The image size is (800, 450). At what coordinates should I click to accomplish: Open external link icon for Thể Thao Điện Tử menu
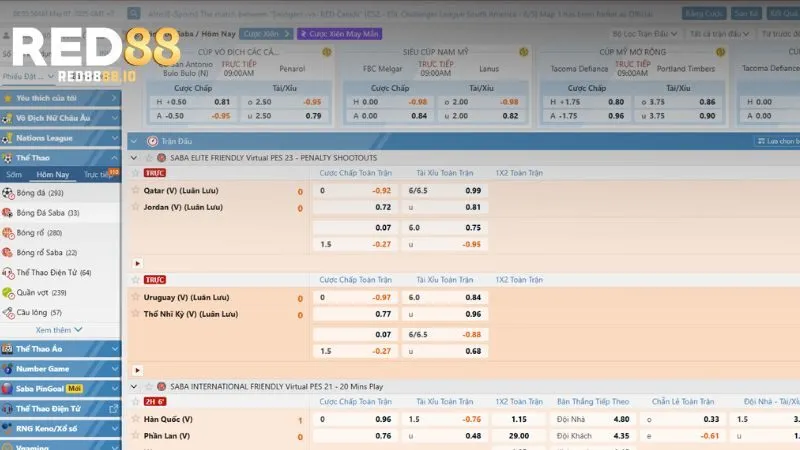click(113, 409)
